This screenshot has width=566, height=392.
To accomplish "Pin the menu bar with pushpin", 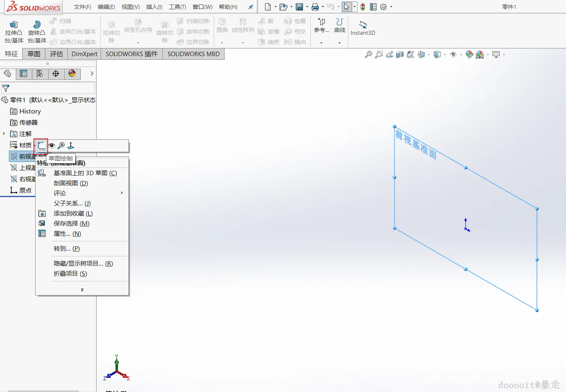I will [x=250, y=7].
